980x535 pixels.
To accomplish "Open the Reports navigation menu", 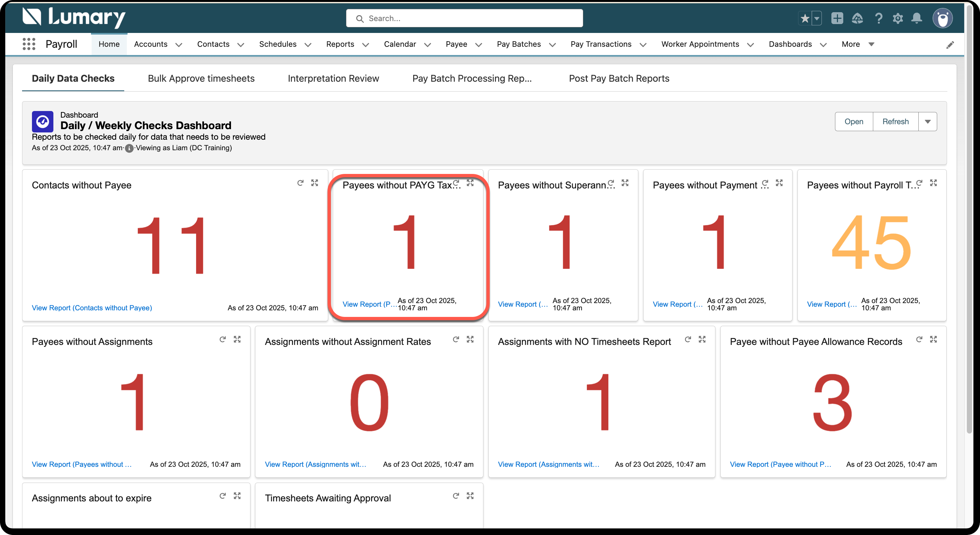I will point(347,44).
